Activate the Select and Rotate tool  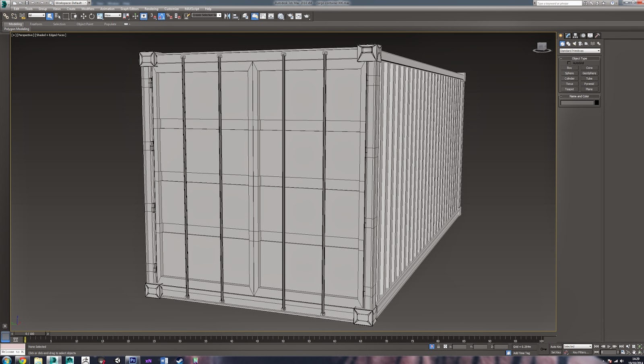pos(92,16)
